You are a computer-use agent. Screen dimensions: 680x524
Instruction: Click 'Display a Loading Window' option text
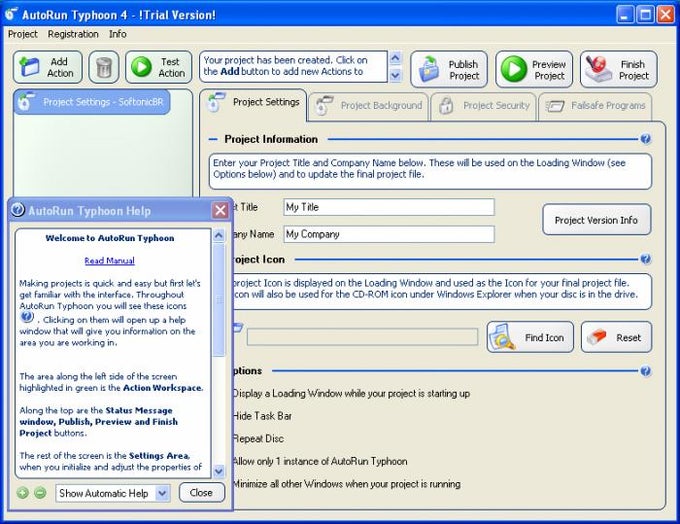coord(351,393)
